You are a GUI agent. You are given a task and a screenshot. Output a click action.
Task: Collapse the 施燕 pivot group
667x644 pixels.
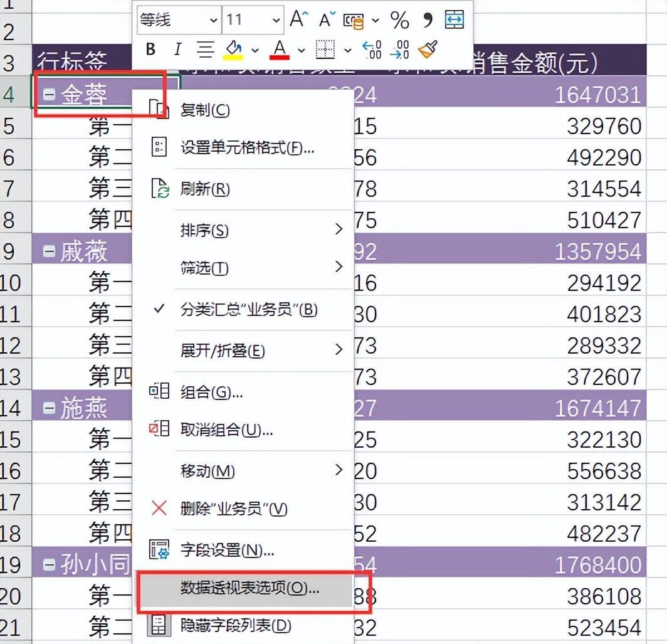click(50, 408)
